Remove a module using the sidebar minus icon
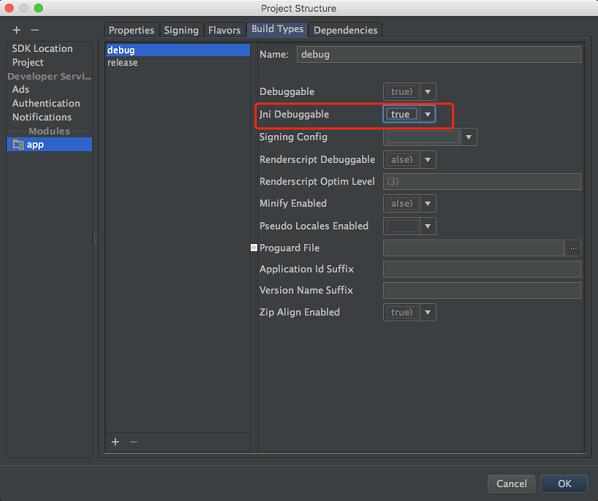This screenshot has width=598, height=501. click(x=35, y=30)
